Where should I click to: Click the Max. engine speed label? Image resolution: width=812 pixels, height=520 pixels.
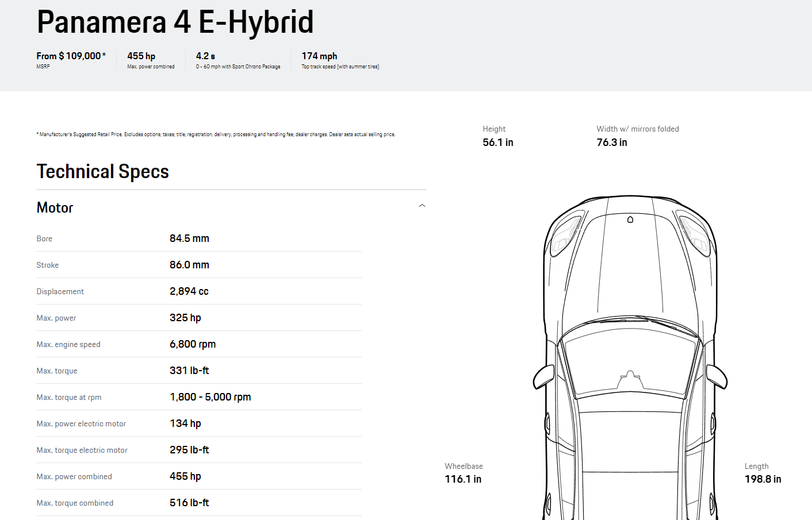click(x=68, y=344)
